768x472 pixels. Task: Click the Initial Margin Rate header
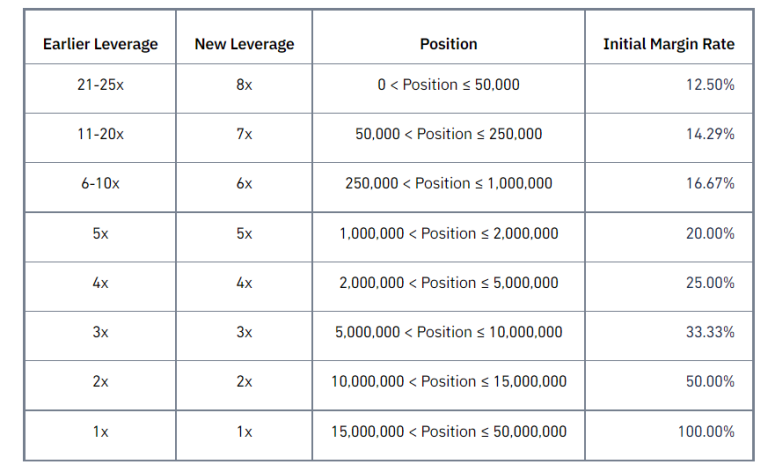[668, 44]
